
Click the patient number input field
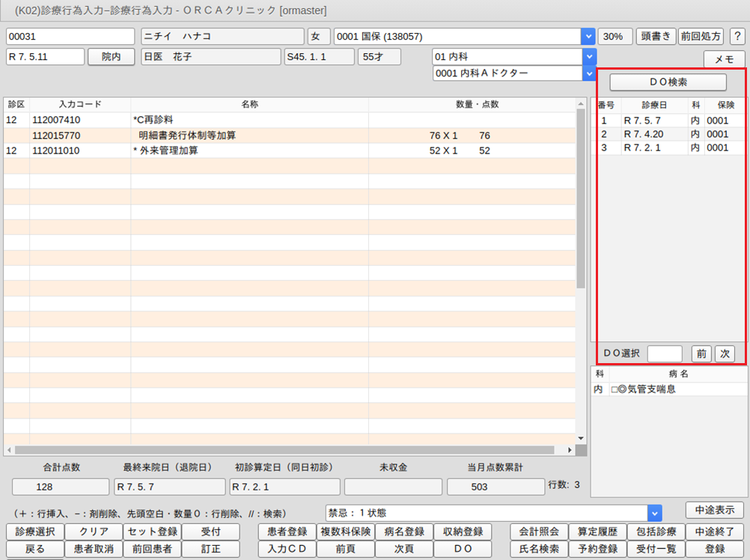(x=70, y=37)
